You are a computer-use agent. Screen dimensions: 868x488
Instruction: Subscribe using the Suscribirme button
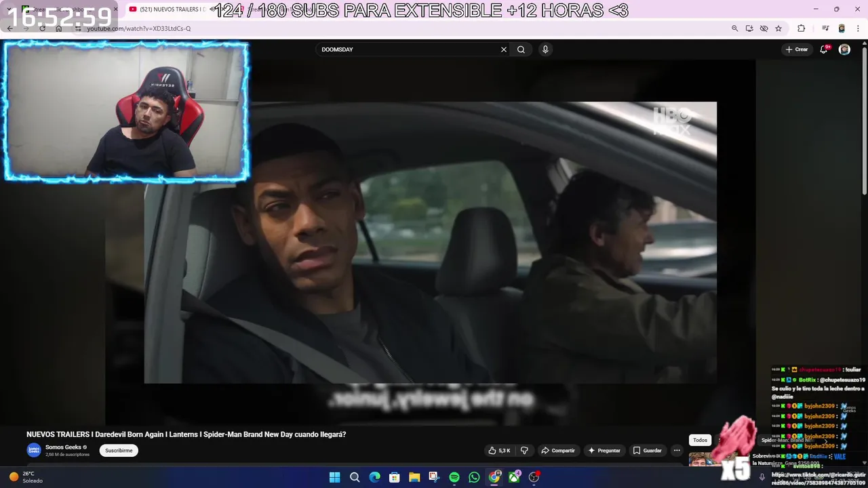(119, 451)
